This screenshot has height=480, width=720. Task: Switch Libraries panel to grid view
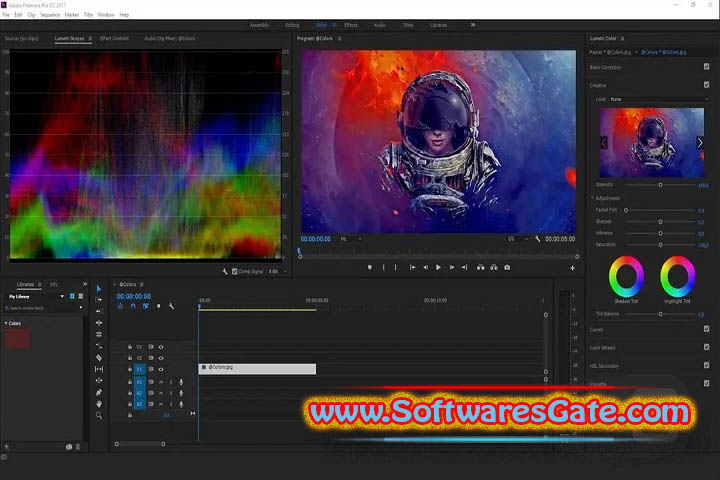tap(72, 296)
